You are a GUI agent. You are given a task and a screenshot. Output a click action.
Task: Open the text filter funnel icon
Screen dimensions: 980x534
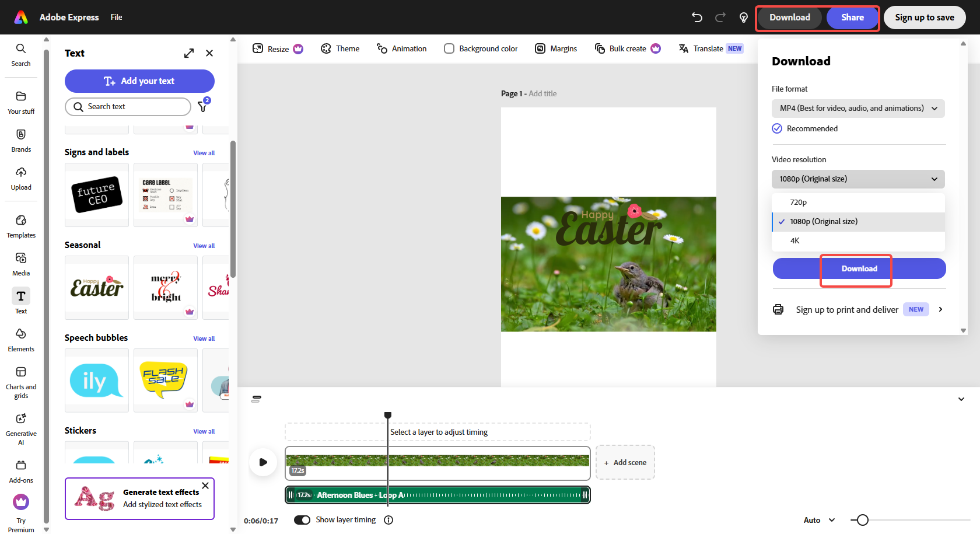click(x=203, y=106)
